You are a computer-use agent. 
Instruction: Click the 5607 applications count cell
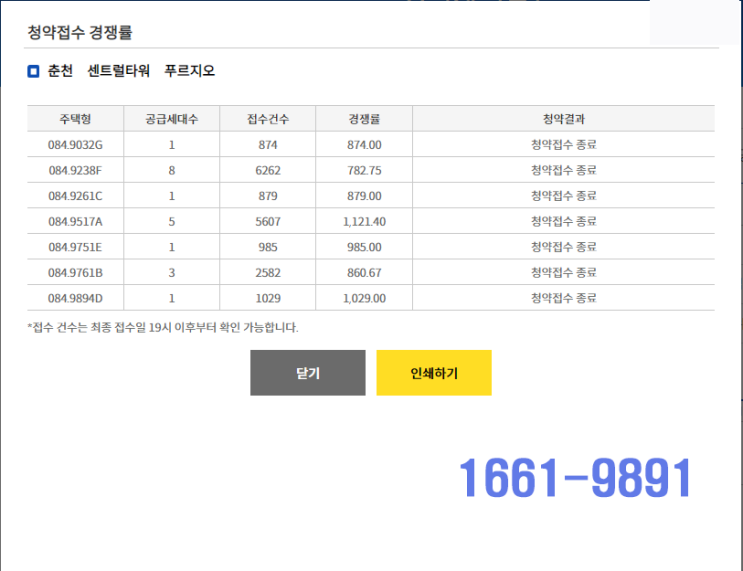point(268,221)
